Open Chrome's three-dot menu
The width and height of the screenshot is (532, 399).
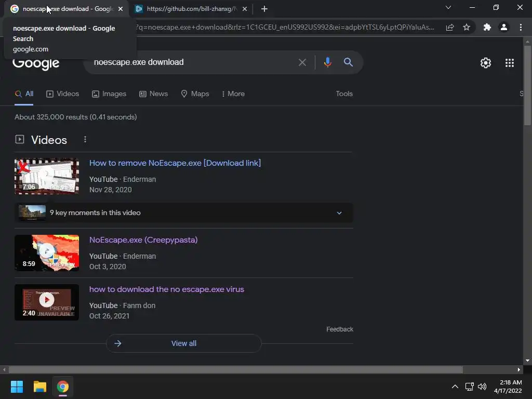(521, 27)
